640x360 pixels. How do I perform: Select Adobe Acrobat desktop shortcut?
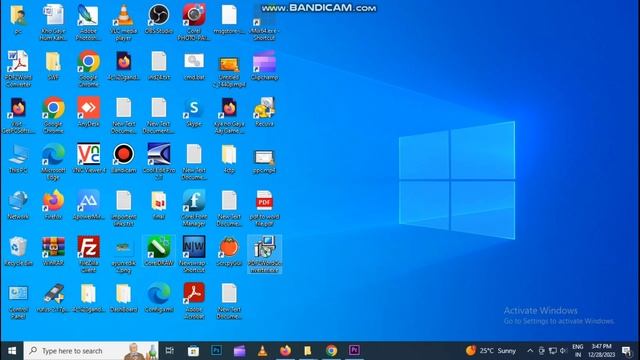point(194,301)
